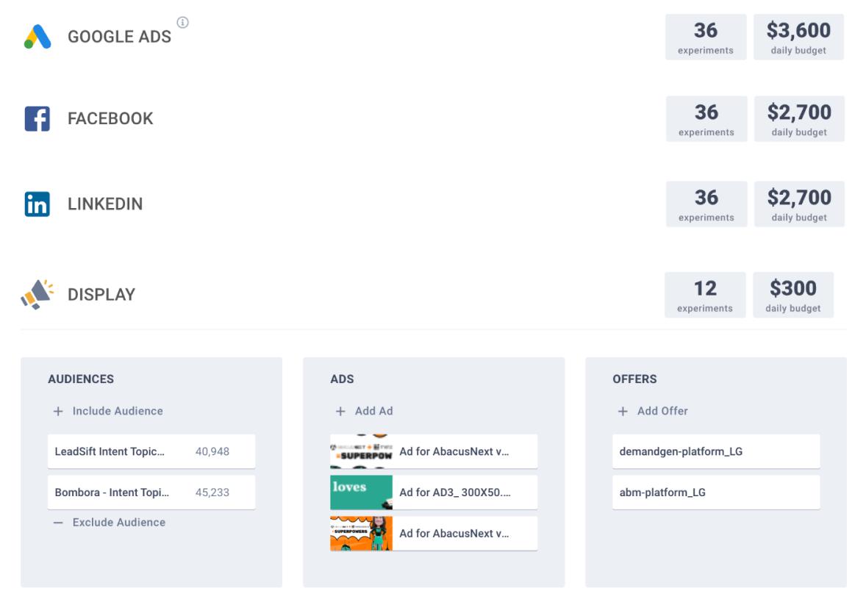
Task: Select the LeadSift Intent Topic audience
Action: click(x=151, y=451)
